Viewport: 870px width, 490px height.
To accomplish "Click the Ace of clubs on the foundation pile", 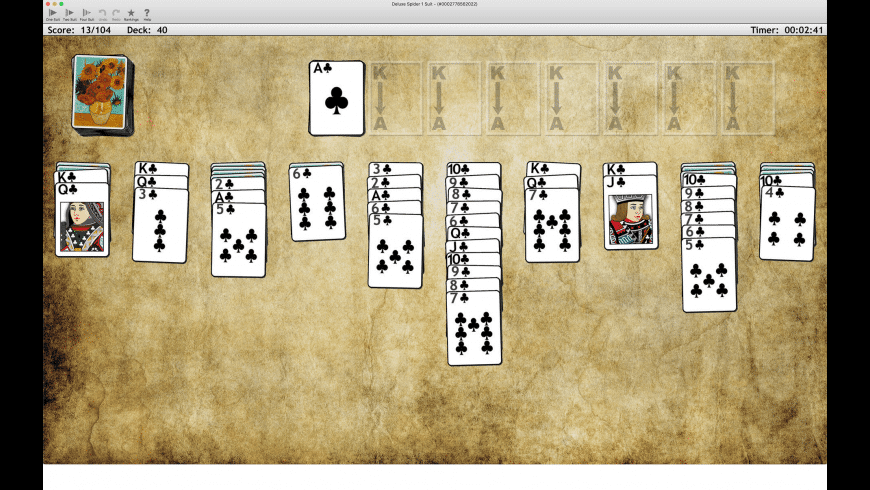I will pyautogui.click(x=337, y=98).
